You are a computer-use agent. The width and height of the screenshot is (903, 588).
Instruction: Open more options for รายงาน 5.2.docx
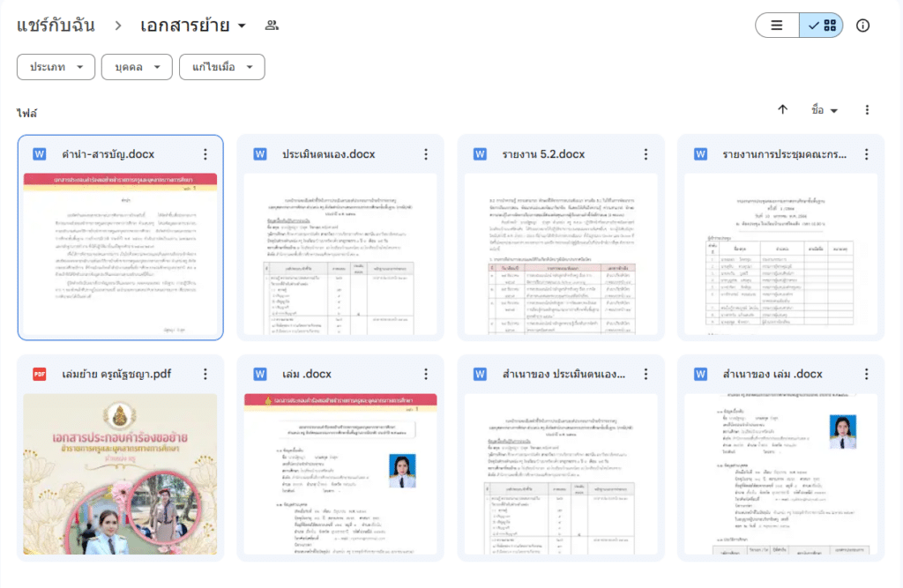click(646, 154)
